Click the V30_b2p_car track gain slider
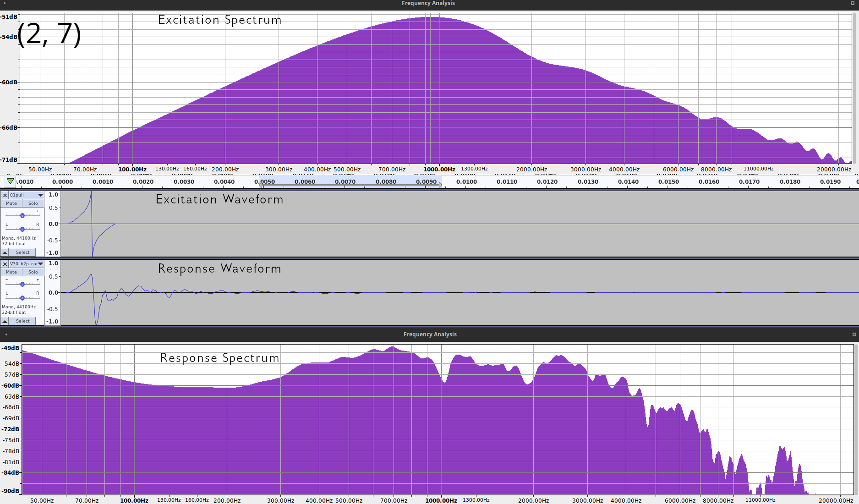This screenshot has height=504, width=859. click(22, 284)
